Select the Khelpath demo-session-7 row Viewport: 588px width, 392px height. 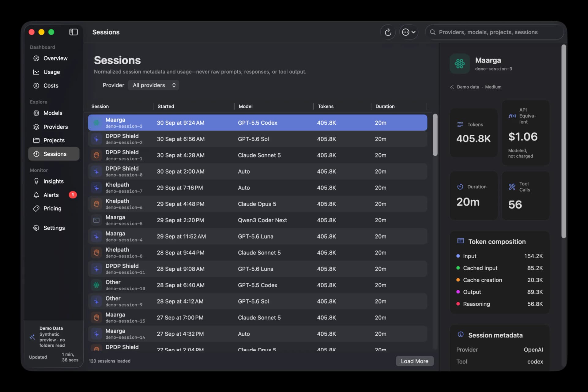point(258,188)
